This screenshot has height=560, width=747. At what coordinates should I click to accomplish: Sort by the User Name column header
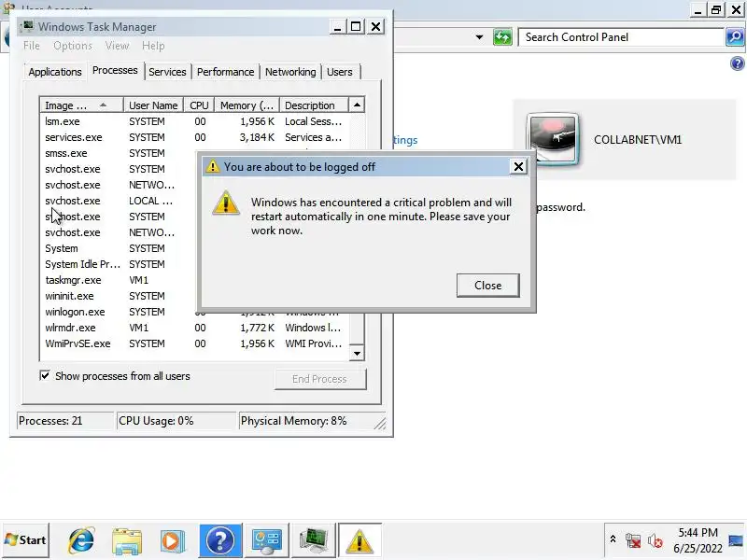tap(153, 105)
